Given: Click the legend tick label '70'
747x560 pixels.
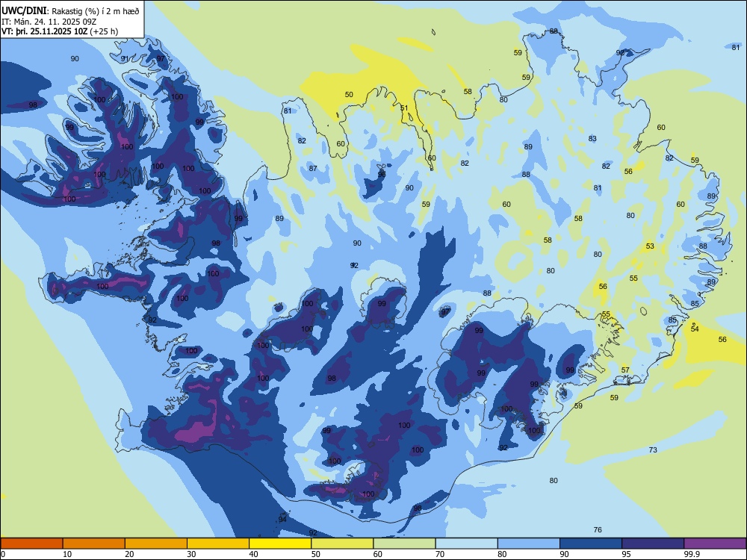Looking at the screenshot, I should pos(440,554).
